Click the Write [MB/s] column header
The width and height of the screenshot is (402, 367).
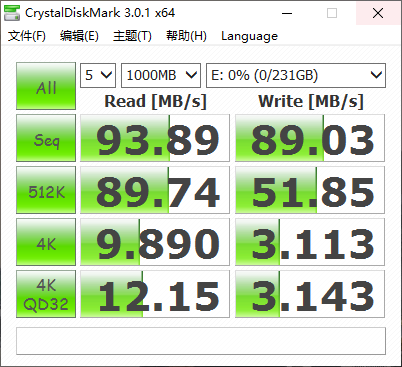[311, 101]
